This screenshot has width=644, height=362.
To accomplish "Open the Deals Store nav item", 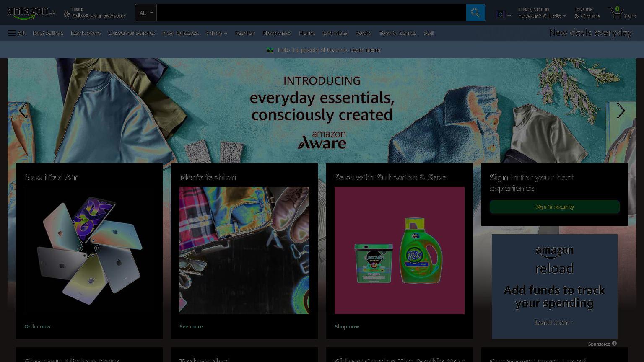I will tap(86, 33).
